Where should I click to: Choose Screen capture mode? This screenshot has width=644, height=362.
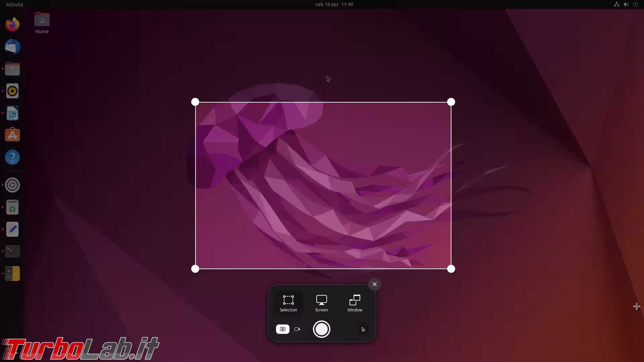(x=321, y=303)
